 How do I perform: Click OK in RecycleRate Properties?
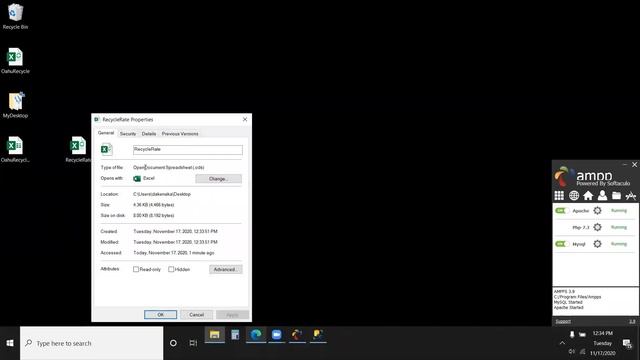(160, 315)
